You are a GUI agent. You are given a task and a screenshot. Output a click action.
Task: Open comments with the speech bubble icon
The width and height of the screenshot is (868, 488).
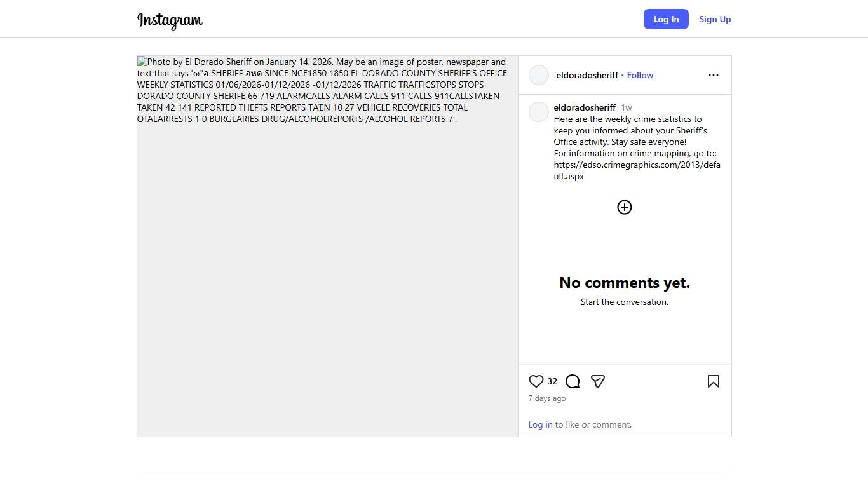pos(573,381)
